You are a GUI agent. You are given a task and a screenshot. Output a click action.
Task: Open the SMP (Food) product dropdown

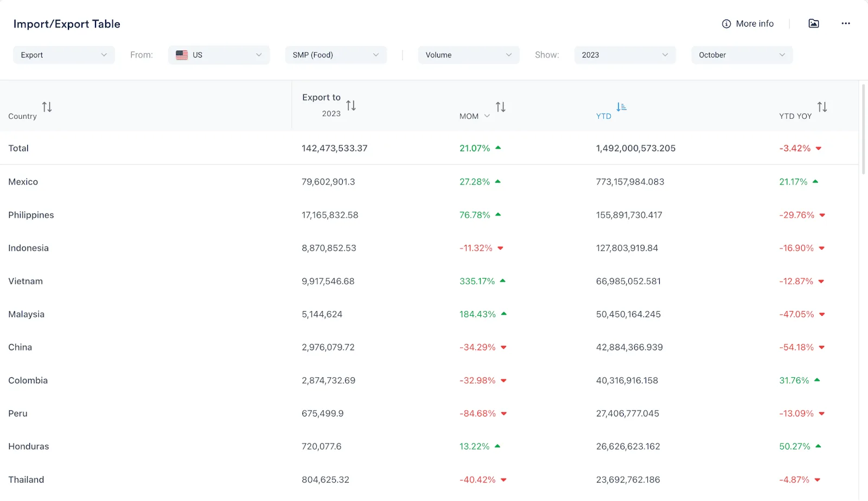[x=336, y=55]
